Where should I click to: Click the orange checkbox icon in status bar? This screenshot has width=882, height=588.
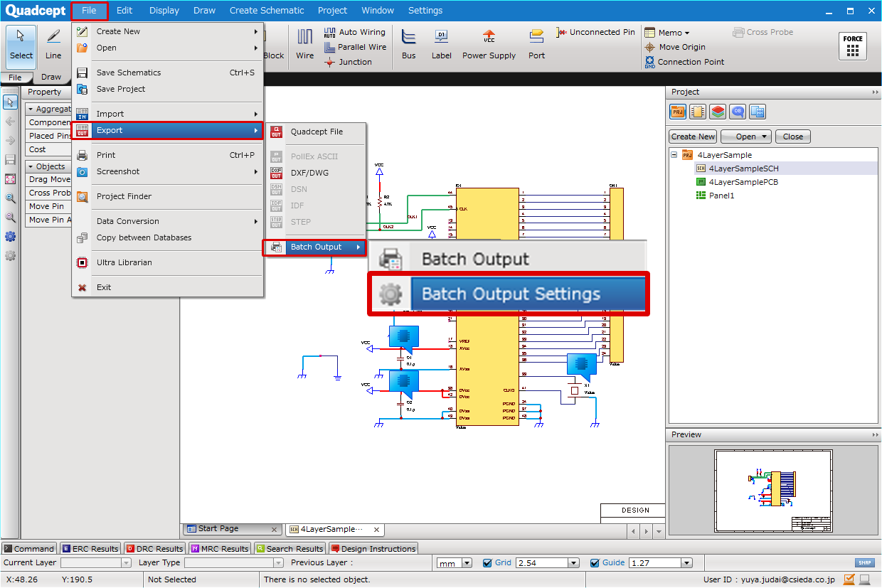pos(849,579)
